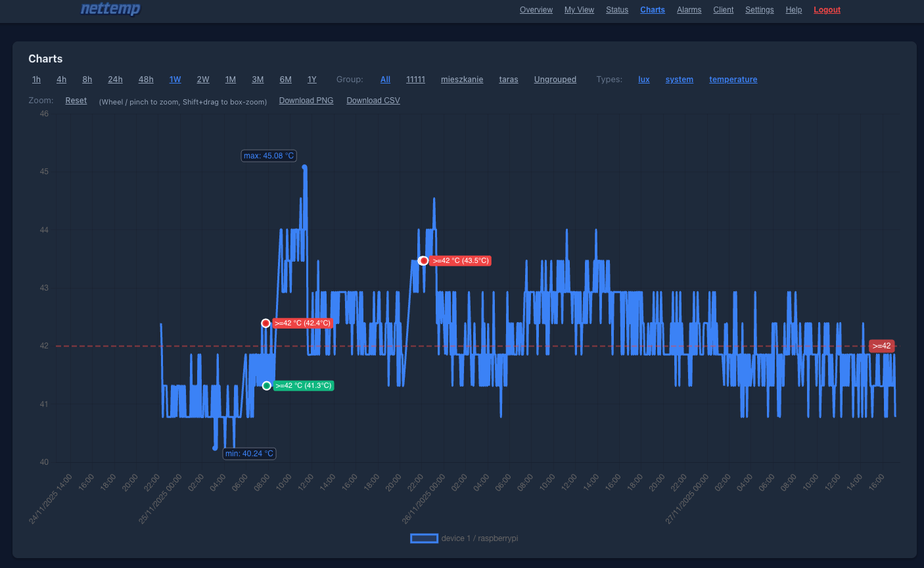Download the chart as PNG
This screenshot has height=568, width=924.
(x=306, y=100)
